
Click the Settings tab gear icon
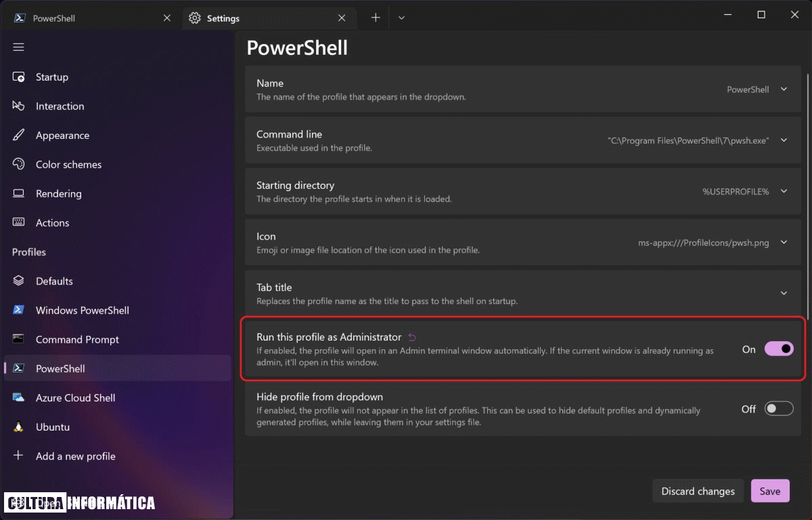click(195, 18)
